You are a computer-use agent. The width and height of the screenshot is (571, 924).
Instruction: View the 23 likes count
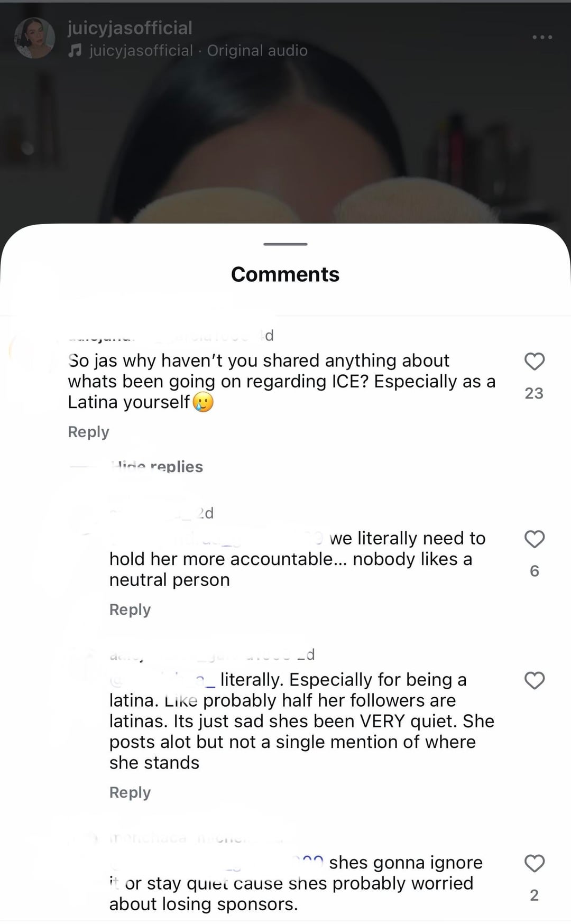point(534,393)
